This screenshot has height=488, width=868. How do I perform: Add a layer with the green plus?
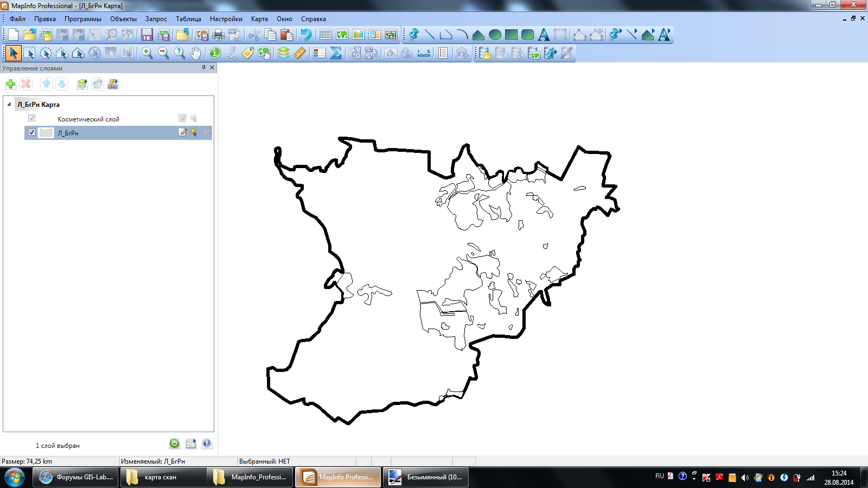(x=10, y=84)
